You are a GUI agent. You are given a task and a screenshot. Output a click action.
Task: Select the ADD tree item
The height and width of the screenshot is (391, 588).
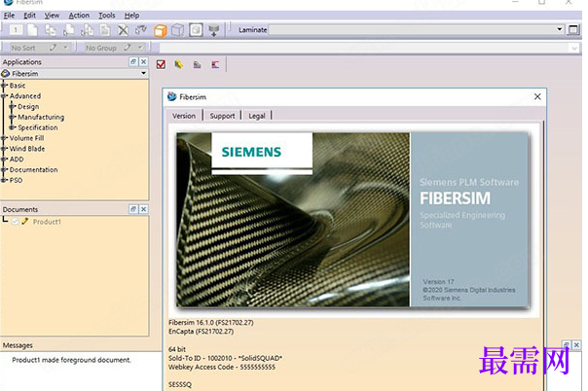(x=17, y=160)
